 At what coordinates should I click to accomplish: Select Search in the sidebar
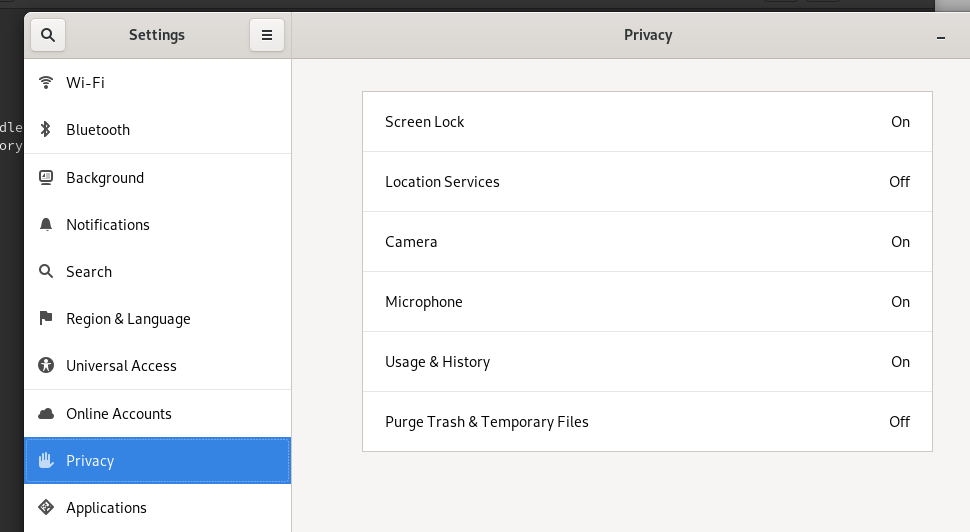click(x=89, y=272)
